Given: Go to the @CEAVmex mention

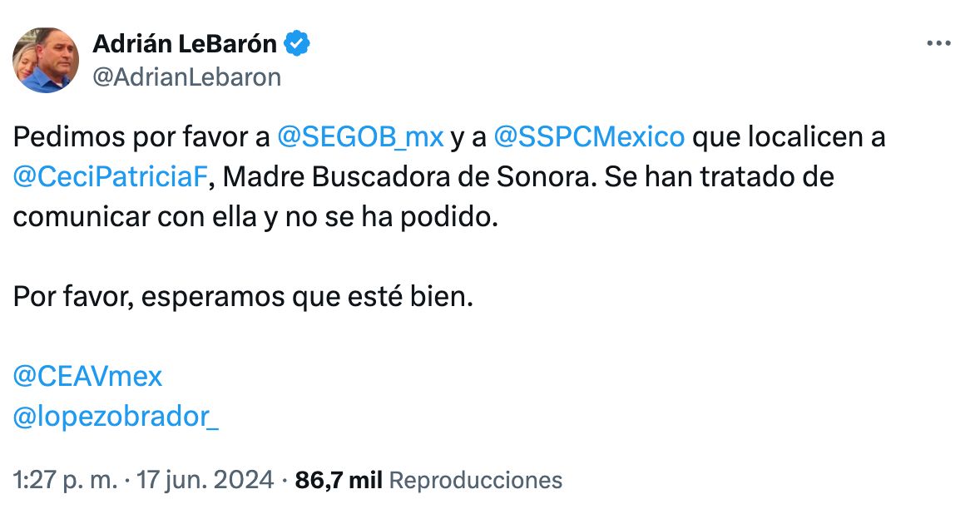Looking at the screenshot, I should pos(87,377).
